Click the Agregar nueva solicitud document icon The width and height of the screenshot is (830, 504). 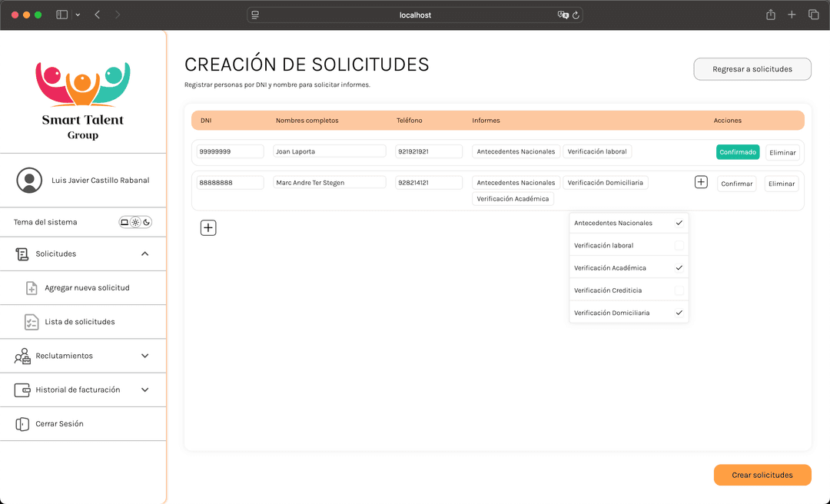(31, 287)
